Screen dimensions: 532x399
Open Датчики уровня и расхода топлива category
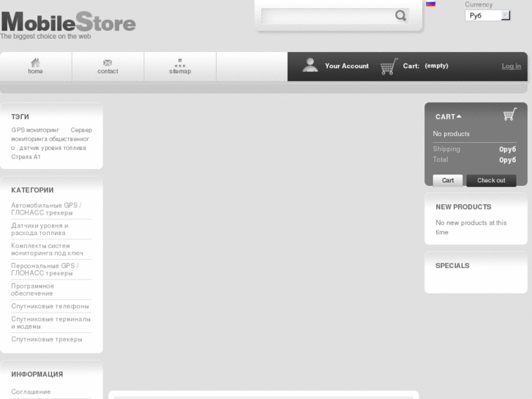click(40, 229)
